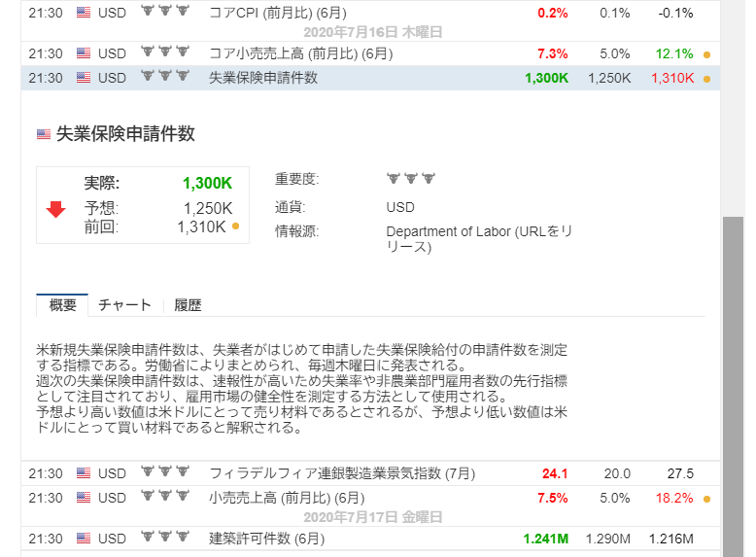Switch to the チャート tab
This screenshot has height=557, width=756.
pyautogui.click(x=124, y=305)
